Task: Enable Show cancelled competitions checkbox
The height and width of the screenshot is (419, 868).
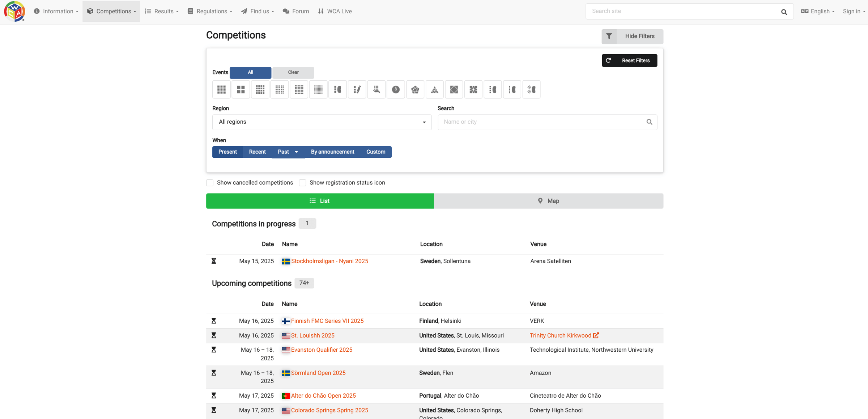Action: 210,183
